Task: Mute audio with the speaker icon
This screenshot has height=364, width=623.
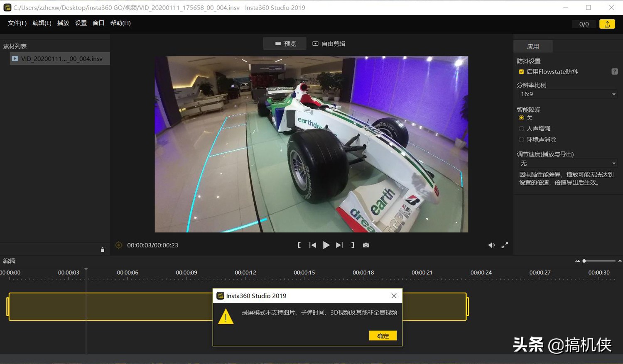Action: click(x=491, y=245)
